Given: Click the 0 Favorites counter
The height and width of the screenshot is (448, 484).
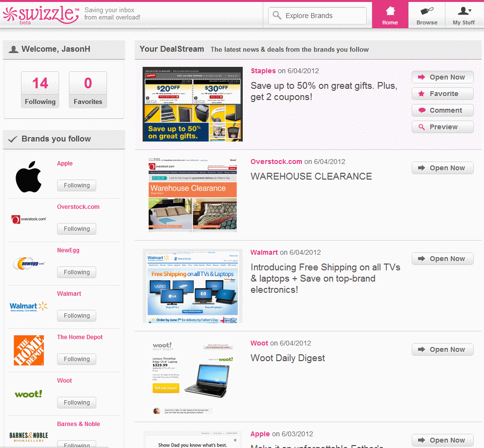Looking at the screenshot, I should pyautogui.click(x=87, y=90).
